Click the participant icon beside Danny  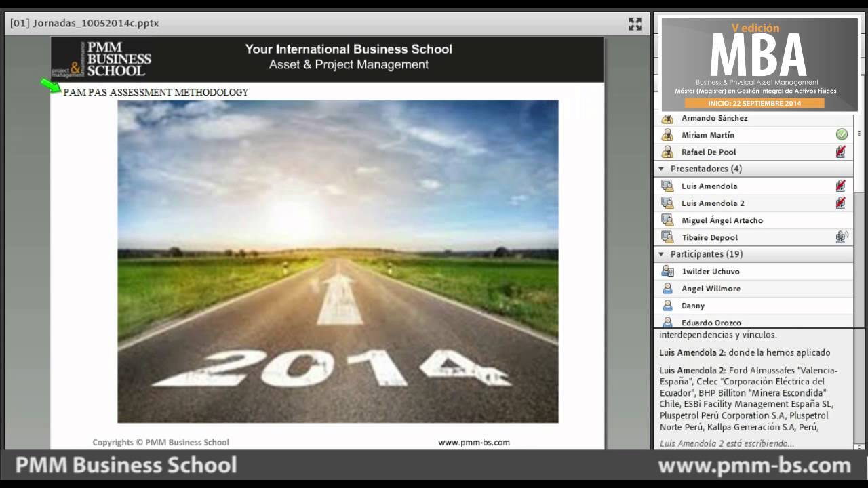coord(667,306)
